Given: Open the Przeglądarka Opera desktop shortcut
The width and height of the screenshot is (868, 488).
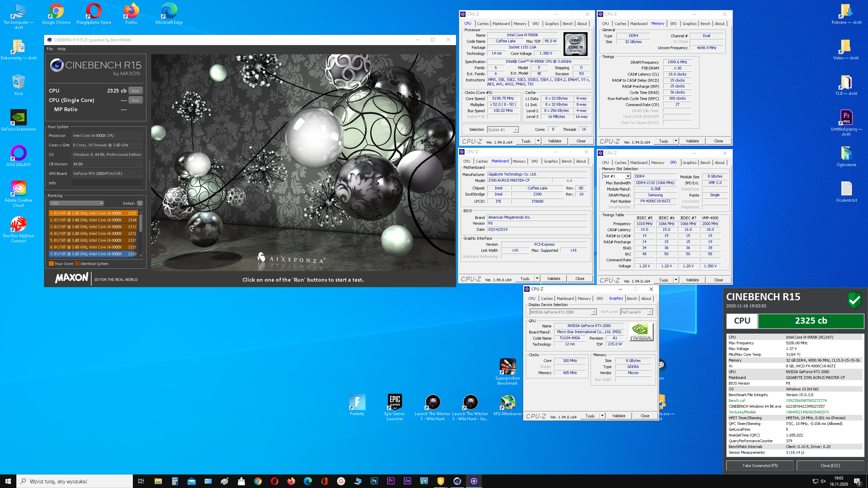Looking at the screenshot, I should tap(94, 14).
